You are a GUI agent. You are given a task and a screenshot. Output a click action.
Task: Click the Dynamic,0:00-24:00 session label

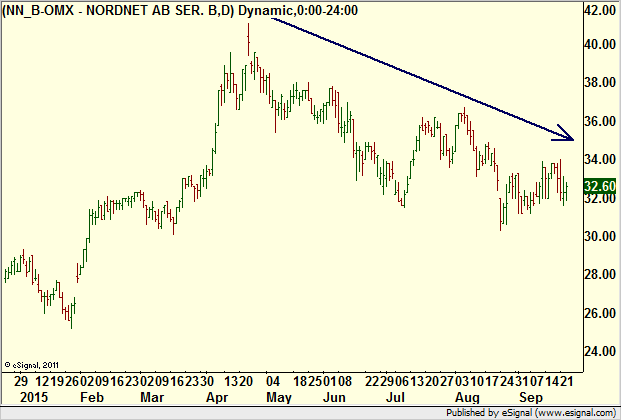tap(298, 10)
